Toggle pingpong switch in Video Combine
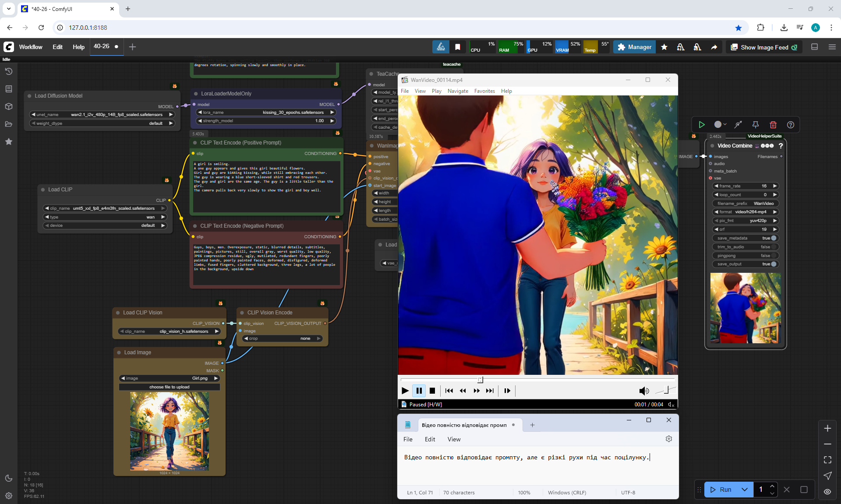The image size is (841, 504). point(774,256)
